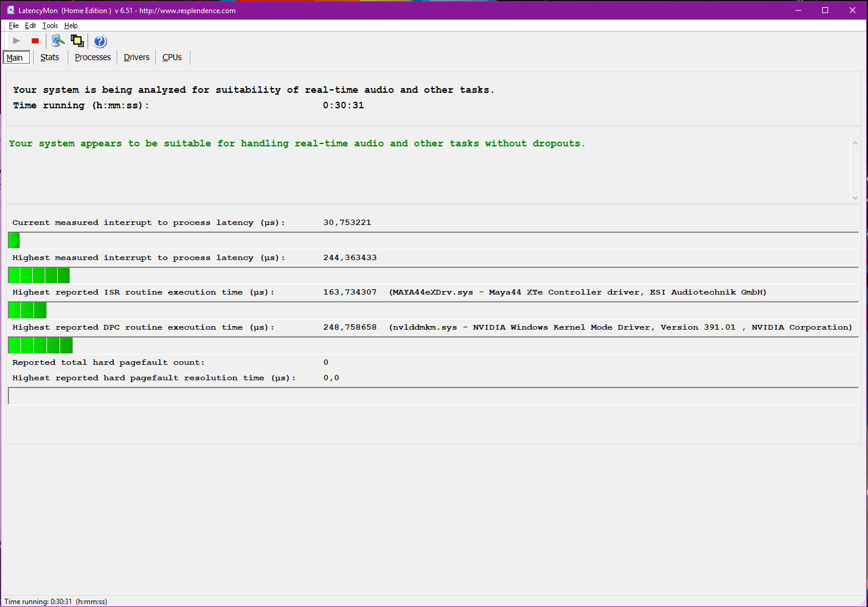Click the overlapping yellow squares toolbar icon

[x=77, y=41]
